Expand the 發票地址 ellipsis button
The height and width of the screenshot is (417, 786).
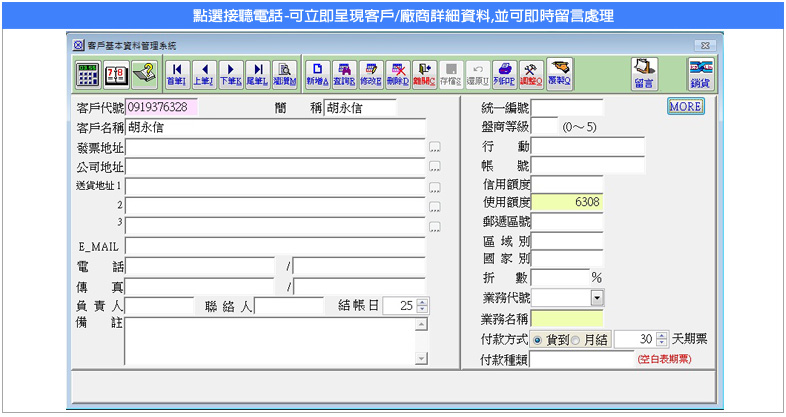point(434,148)
